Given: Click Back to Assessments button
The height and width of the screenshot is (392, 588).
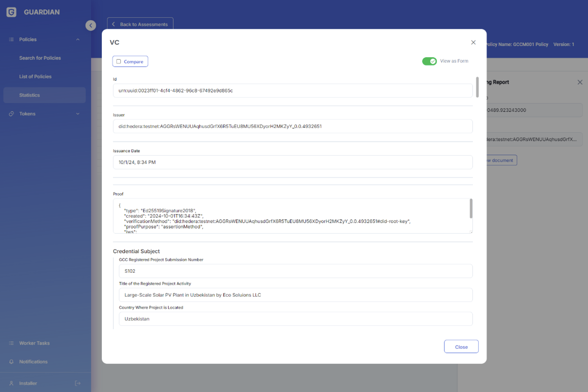Looking at the screenshot, I should [x=140, y=24].
